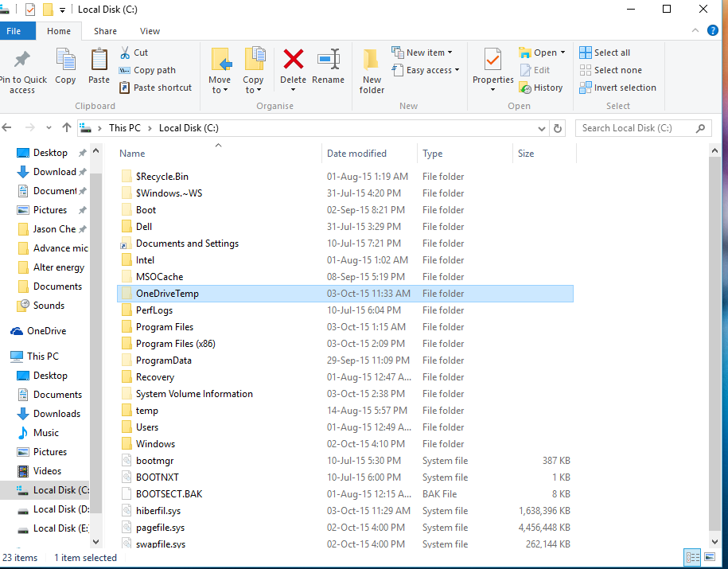This screenshot has width=728, height=569.
Task: Open Local Disk (D:) in navigation pane
Action: [x=53, y=509]
